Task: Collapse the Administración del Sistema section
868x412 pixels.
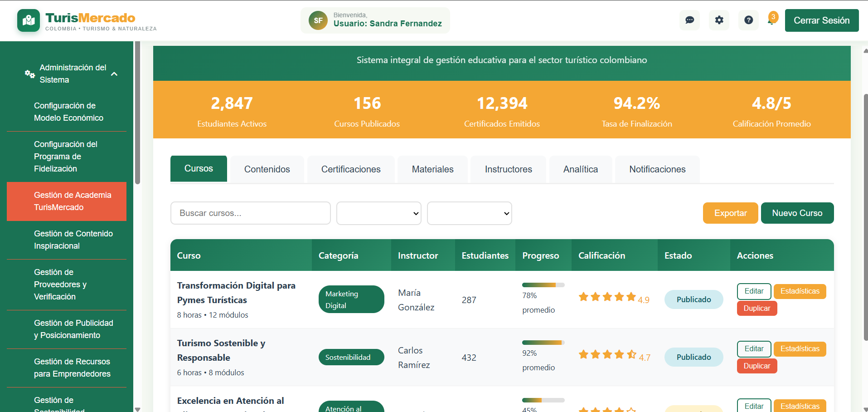Action: (114, 73)
